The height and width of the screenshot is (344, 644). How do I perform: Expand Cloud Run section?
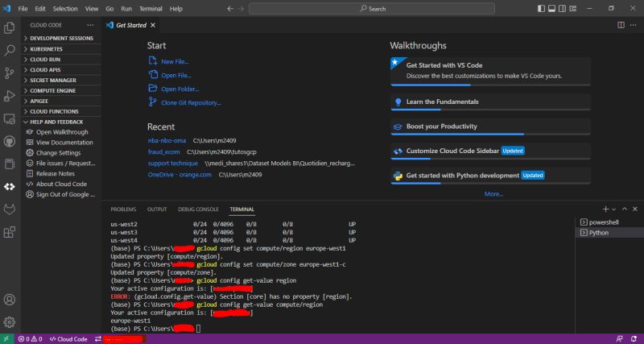(61, 59)
